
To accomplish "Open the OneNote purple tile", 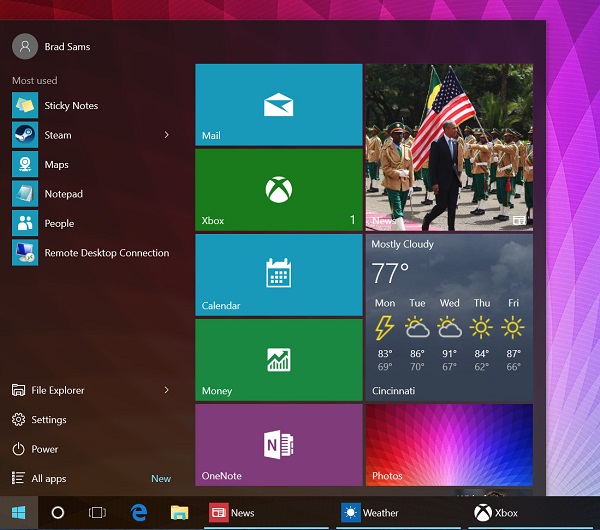I will [278, 445].
